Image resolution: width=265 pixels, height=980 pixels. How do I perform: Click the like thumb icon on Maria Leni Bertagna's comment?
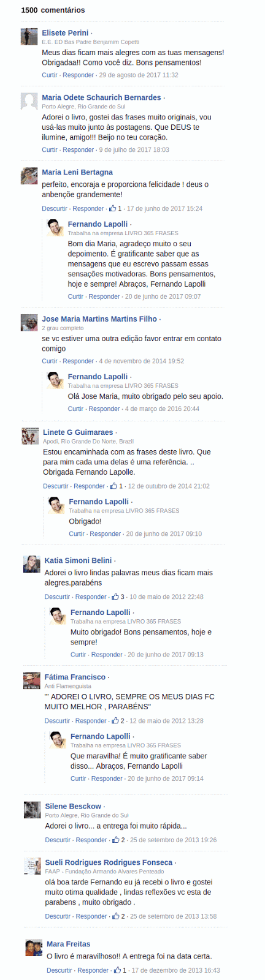[113, 208]
